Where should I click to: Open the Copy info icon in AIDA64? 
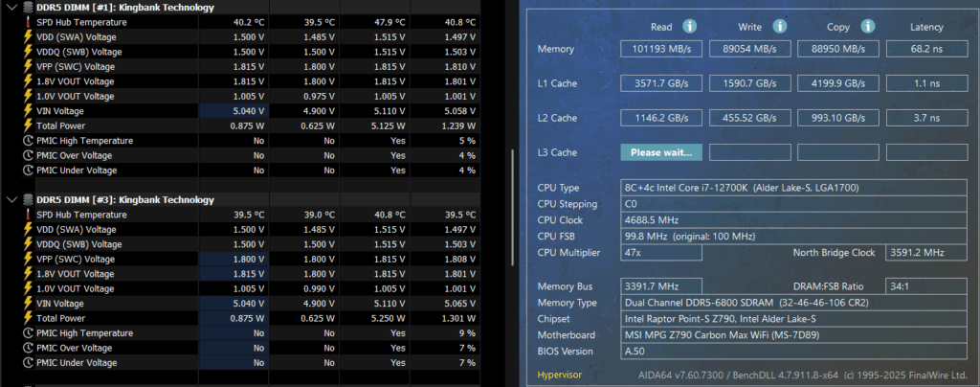pyautogui.click(x=867, y=26)
